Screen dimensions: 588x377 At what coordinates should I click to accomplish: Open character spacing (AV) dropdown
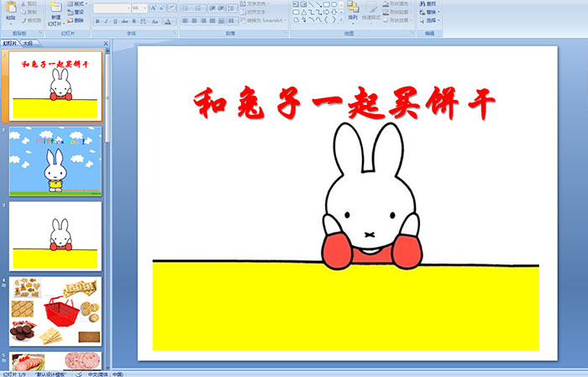tap(144, 21)
